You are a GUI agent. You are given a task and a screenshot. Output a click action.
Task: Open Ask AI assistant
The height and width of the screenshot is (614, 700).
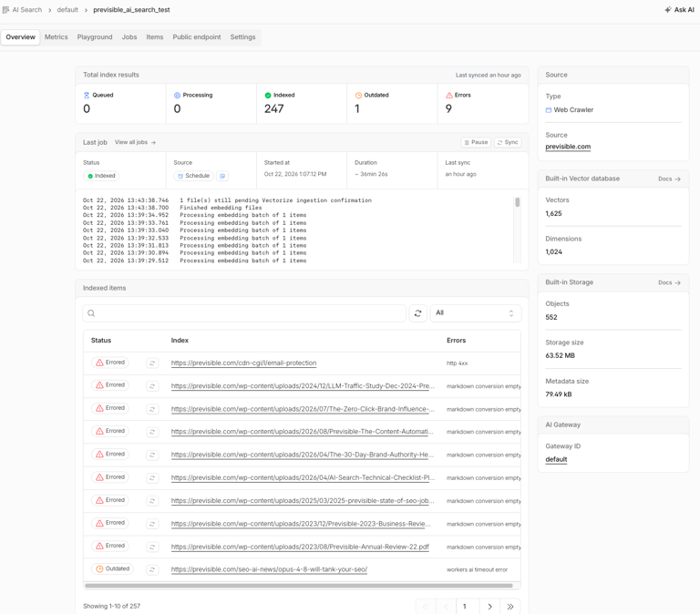679,10
